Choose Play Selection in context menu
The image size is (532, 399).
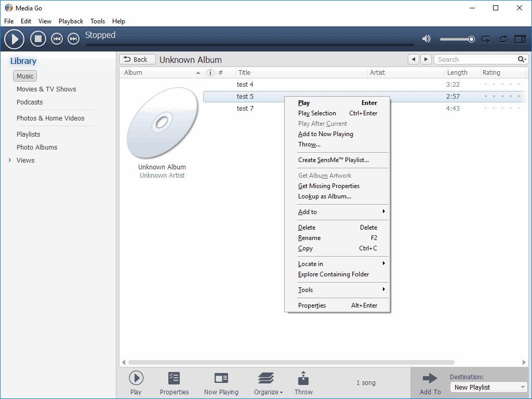pos(338,113)
